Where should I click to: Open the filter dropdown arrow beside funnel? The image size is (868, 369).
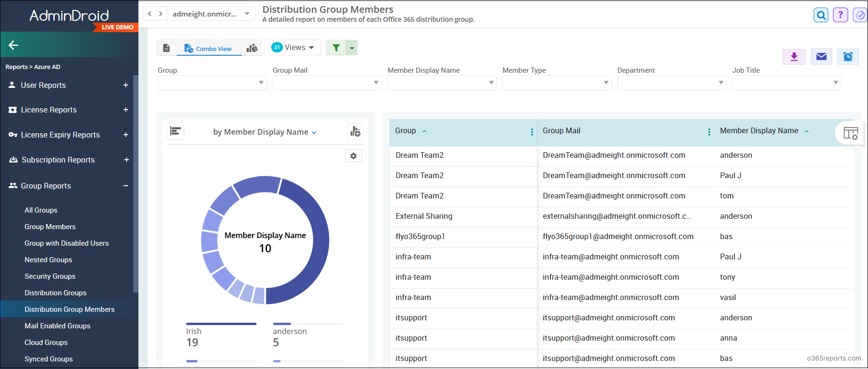coord(352,48)
